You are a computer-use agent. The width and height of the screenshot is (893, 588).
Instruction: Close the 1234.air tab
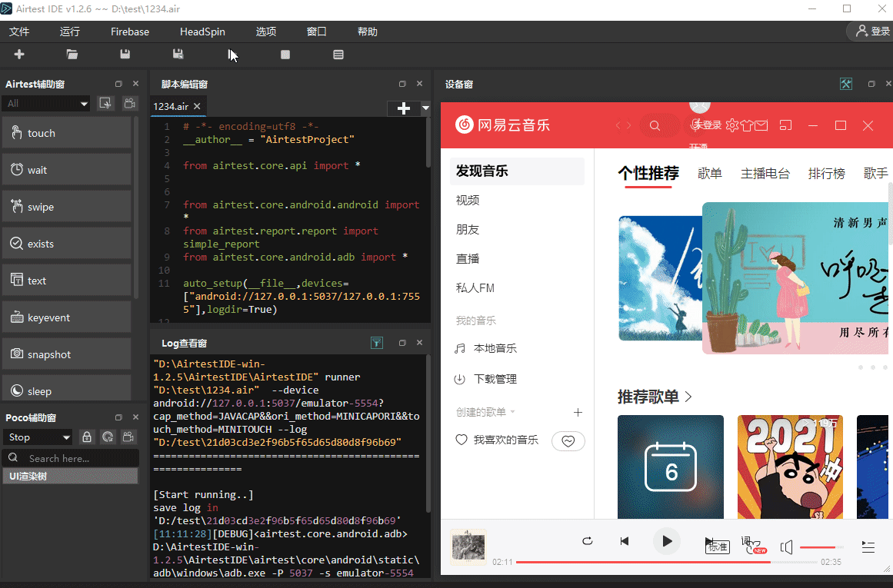pyautogui.click(x=197, y=106)
